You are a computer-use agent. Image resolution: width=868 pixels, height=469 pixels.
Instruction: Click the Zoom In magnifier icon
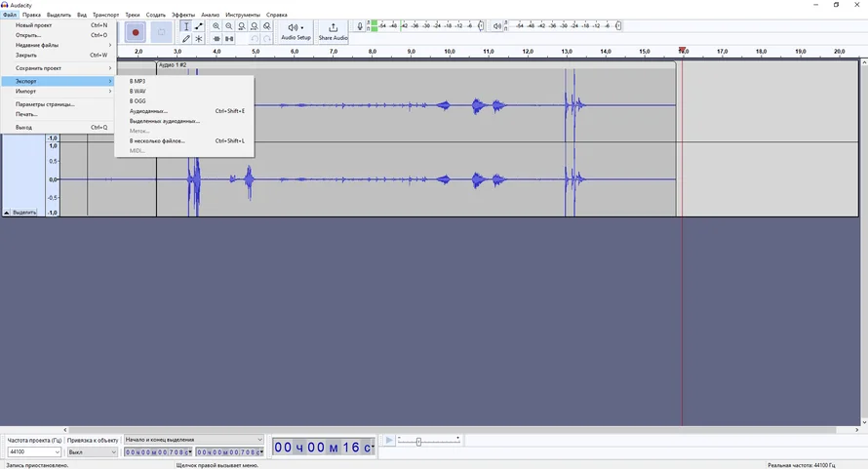[x=217, y=26]
